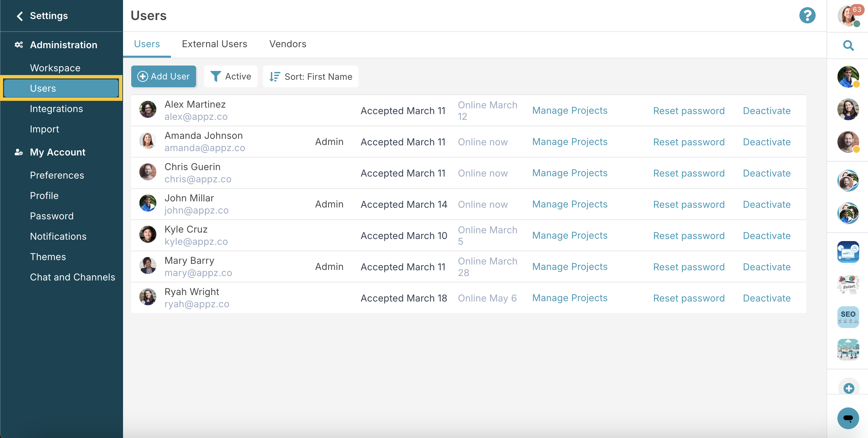Click email chris@appz.co
The image size is (868, 438).
click(x=198, y=179)
